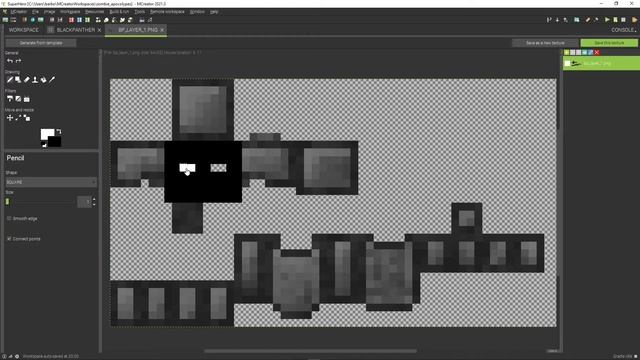Click the white eye rectangle on canvas
Viewport: 640px width, 360px height.
click(187, 168)
